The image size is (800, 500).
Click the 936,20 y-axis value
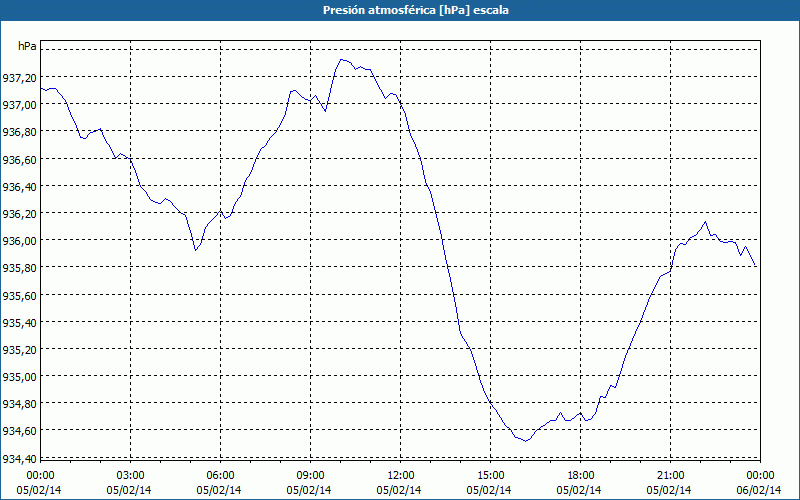pos(19,213)
